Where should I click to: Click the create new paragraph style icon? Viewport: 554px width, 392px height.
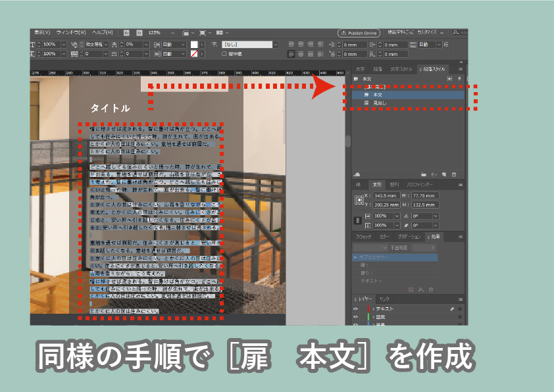point(444,174)
